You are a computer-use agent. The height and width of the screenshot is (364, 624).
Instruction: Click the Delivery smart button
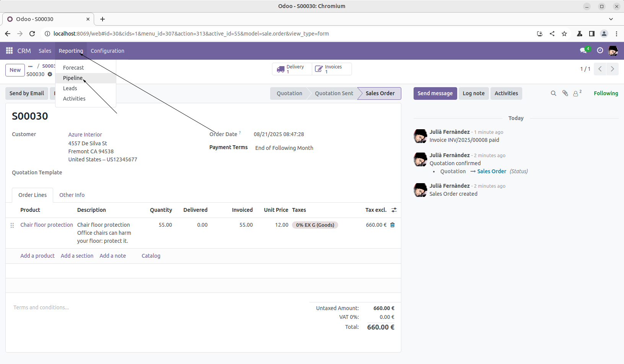(292, 69)
